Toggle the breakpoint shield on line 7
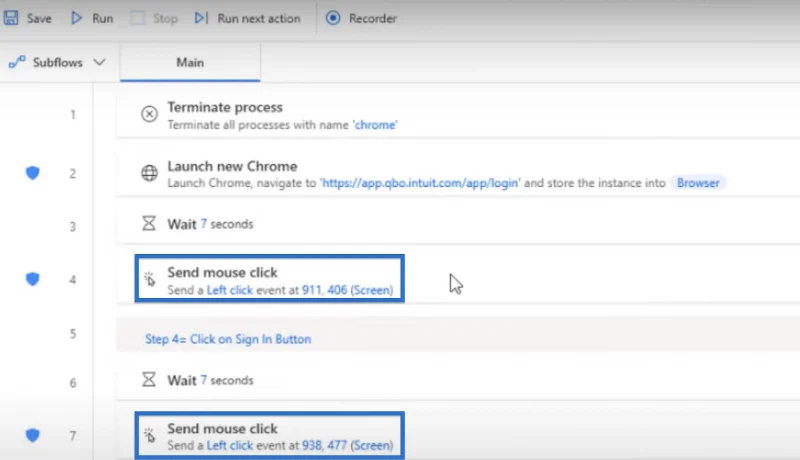Viewport: 800px width, 460px height. (33, 435)
